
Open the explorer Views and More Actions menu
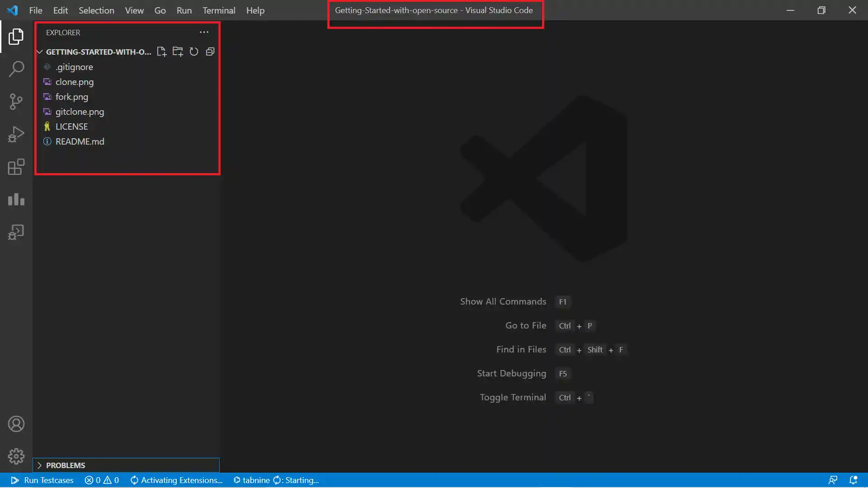(x=204, y=33)
